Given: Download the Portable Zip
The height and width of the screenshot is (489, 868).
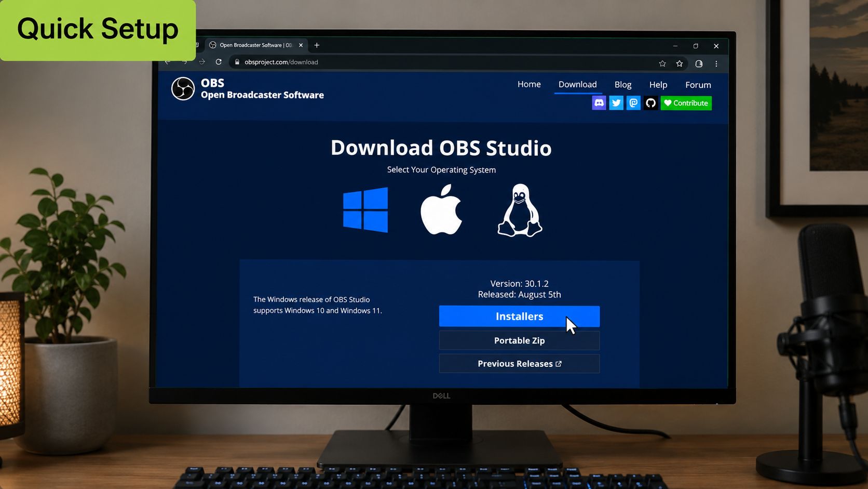Looking at the screenshot, I should (x=519, y=341).
